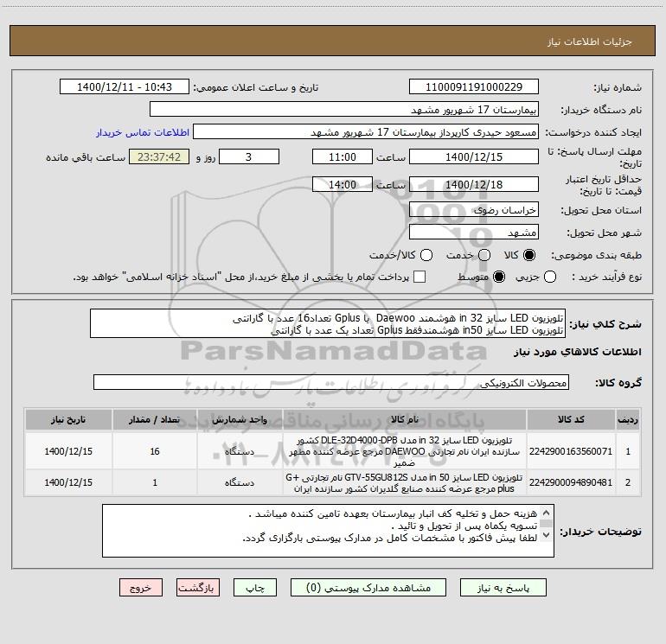666x644 pixels.
Task: Click delivery province field 'خراسان رضوی'
Action: pos(474,210)
